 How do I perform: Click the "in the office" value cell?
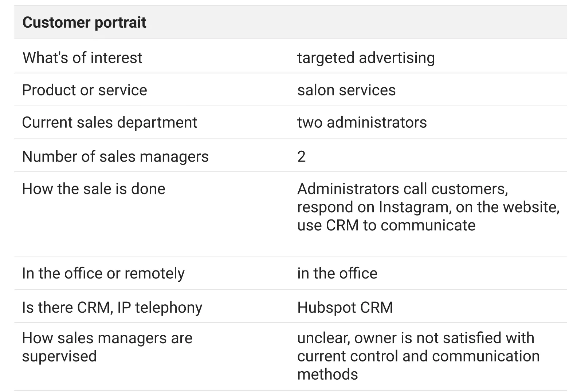pos(337,274)
